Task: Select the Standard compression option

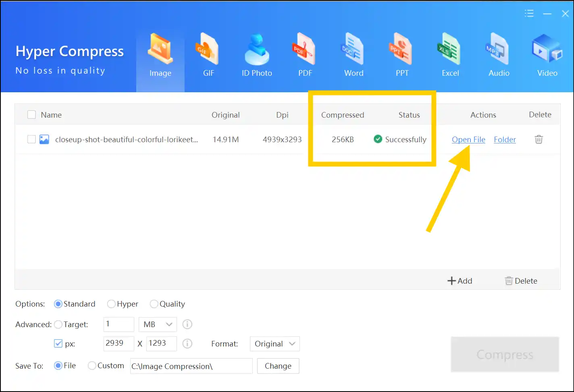Action: (x=75, y=304)
